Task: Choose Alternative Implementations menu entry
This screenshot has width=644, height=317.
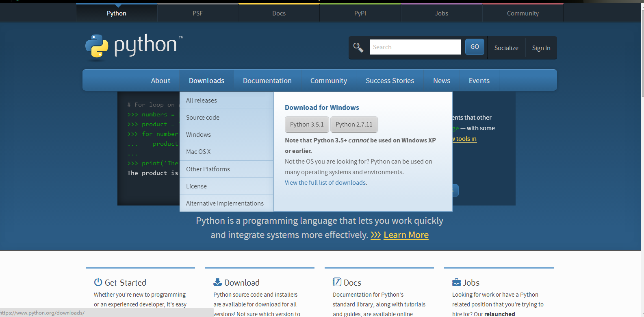Action: pyautogui.click(x=226, y=203)
